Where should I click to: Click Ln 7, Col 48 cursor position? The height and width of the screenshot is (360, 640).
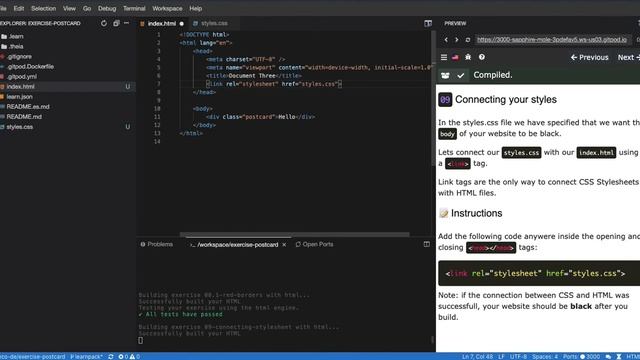click(x=477, y=356)
